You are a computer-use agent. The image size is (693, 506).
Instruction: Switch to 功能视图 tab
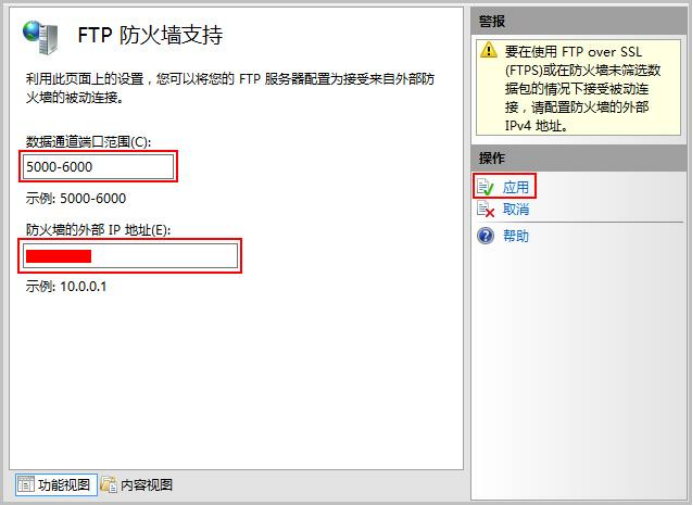pyautogui.click(x=56, y=485)
